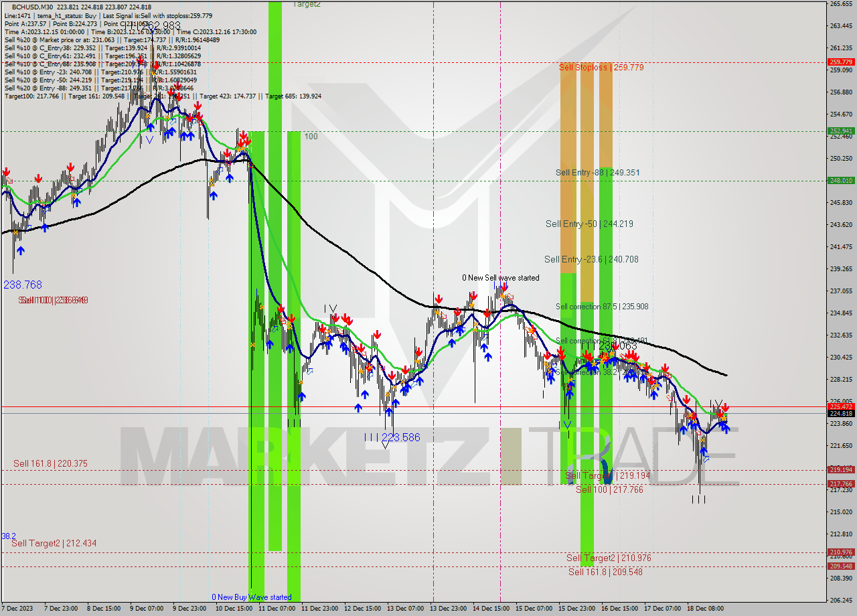This screenshot has width=857, height=616.
Task: Click 'Sell 100 | 217.766' label
Action: click(x=609, y=490)
